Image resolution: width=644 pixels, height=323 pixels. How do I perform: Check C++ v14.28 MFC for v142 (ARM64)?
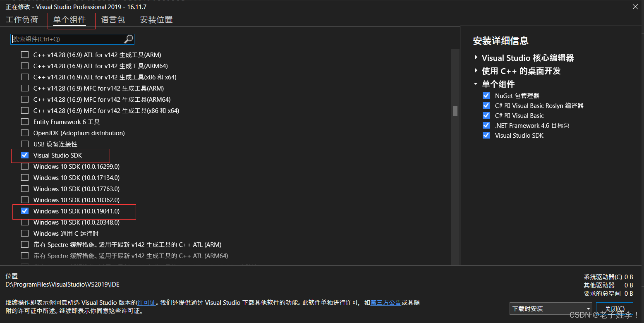click(25, 99)
